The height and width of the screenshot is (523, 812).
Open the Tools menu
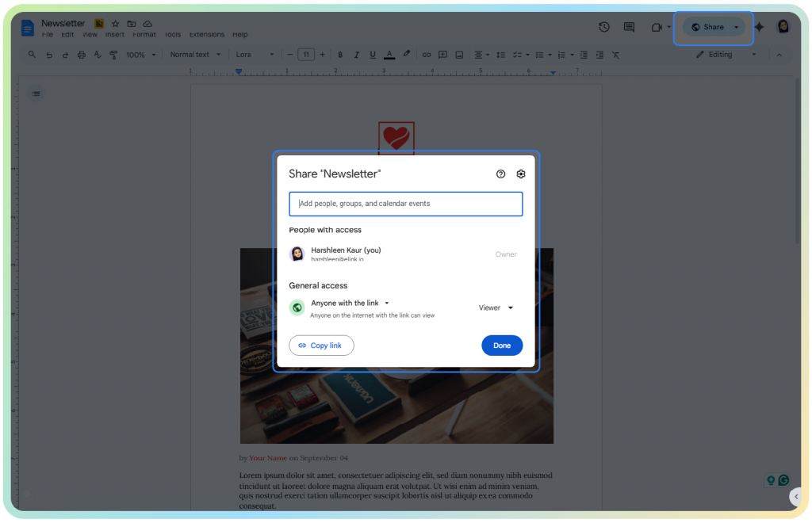click(172, 34)
